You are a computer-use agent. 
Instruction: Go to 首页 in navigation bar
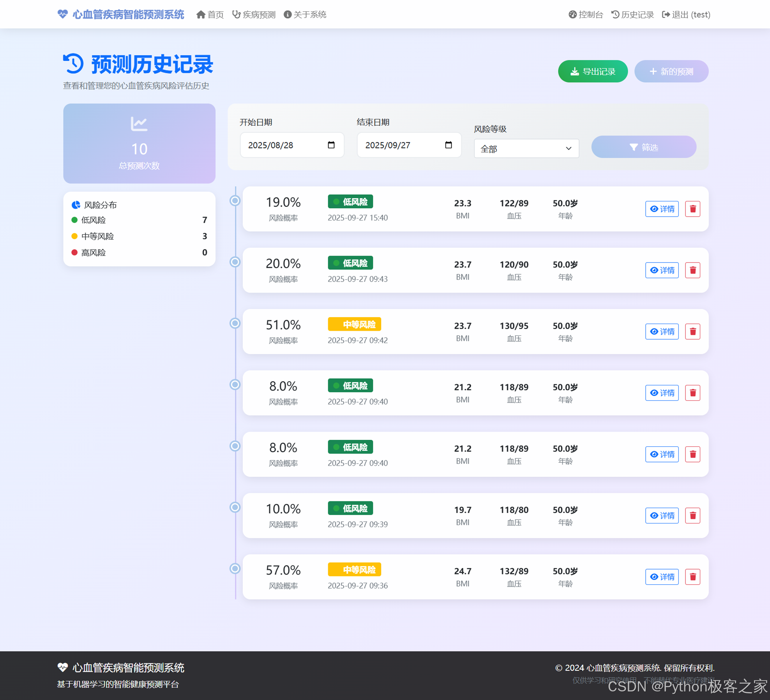click(x=210, y=14)
